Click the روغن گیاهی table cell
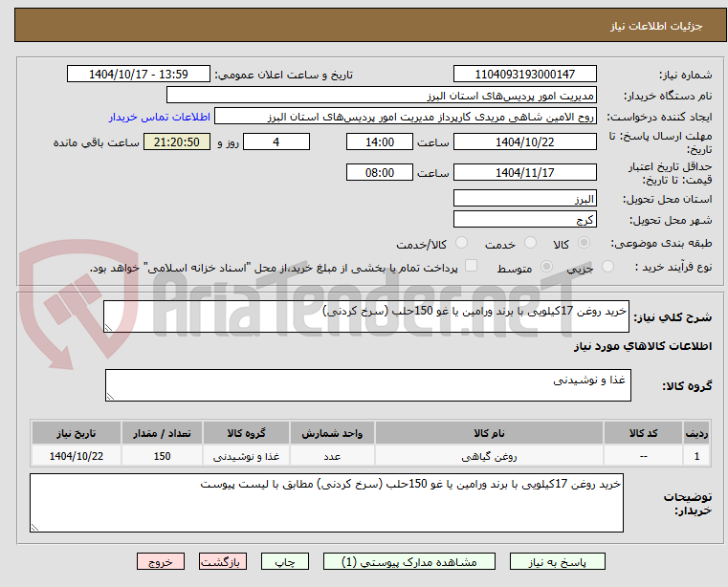This screenshot has width=728, height=587. [489, 456]
